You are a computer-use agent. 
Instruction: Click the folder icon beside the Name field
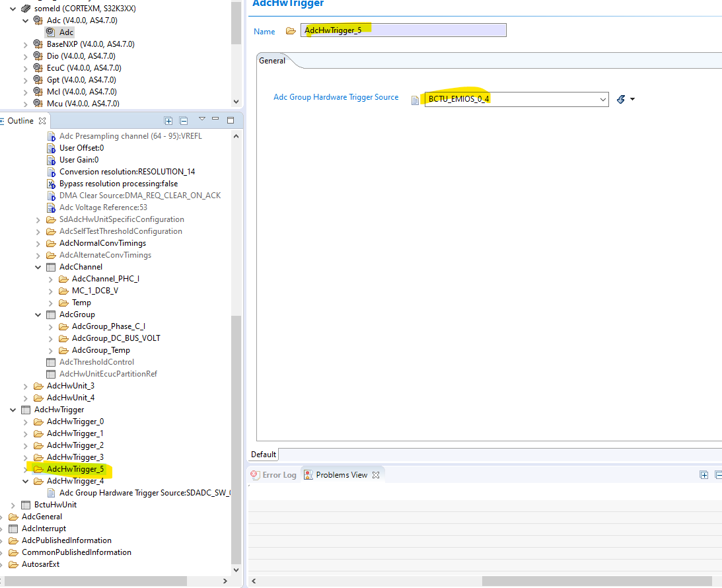point(289,30)
